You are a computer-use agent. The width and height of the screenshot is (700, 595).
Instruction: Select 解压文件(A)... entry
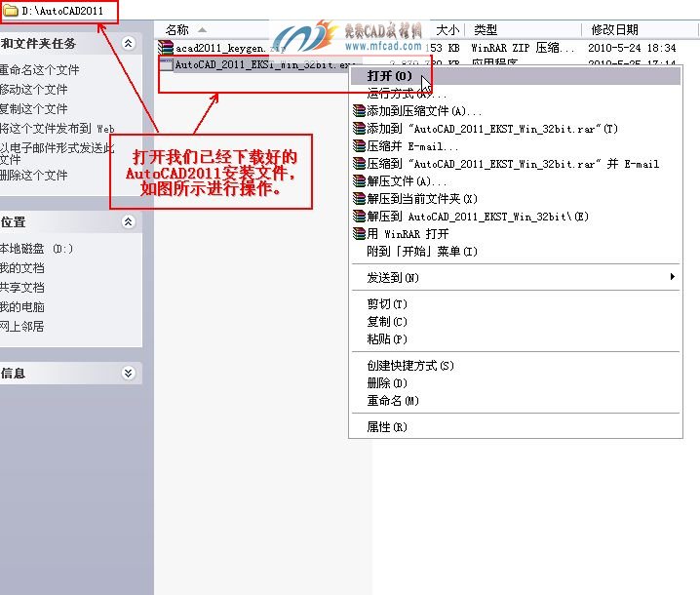tap(516, 180)
